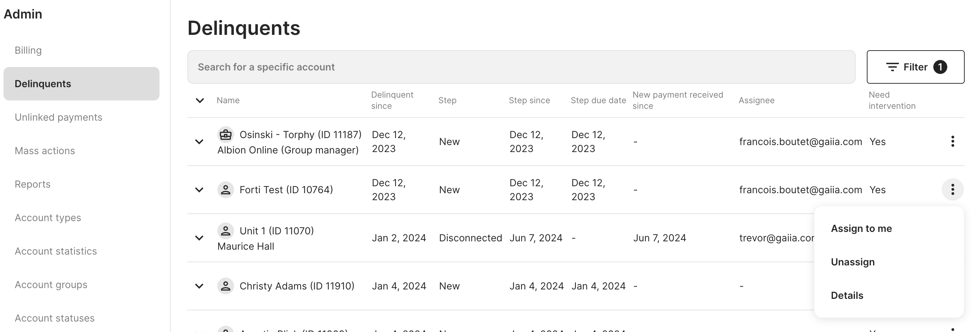The height and width of the screenshot is (332, 980).
Task: Click the filter lines icon
Action: (892, 67)
